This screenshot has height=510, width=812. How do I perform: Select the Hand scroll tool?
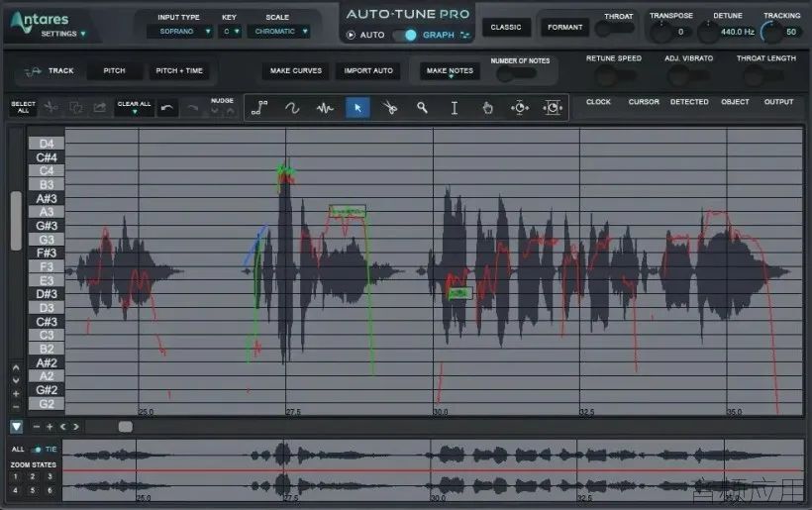click(x=487, y=108)
